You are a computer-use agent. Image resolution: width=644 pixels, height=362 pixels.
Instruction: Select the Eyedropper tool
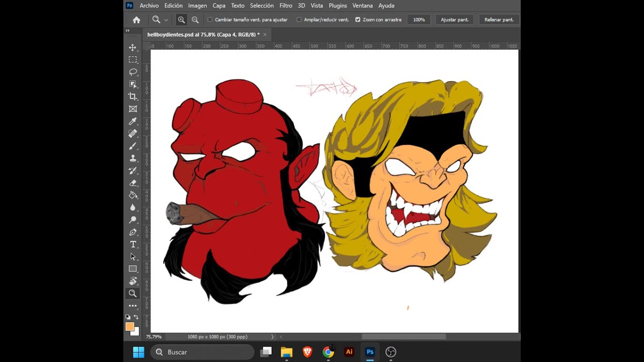133,121
